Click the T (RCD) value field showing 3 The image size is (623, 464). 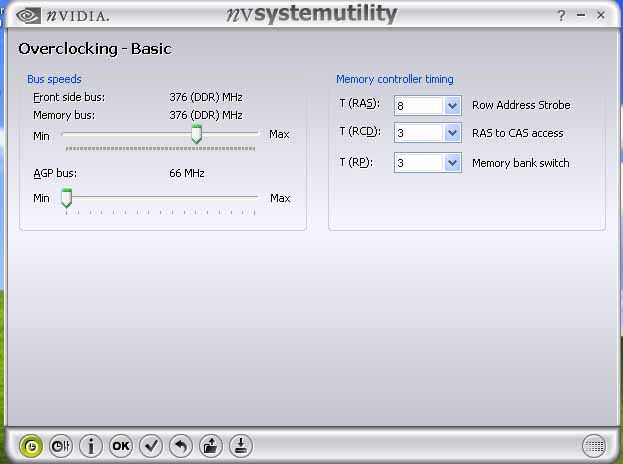[419, 133]
